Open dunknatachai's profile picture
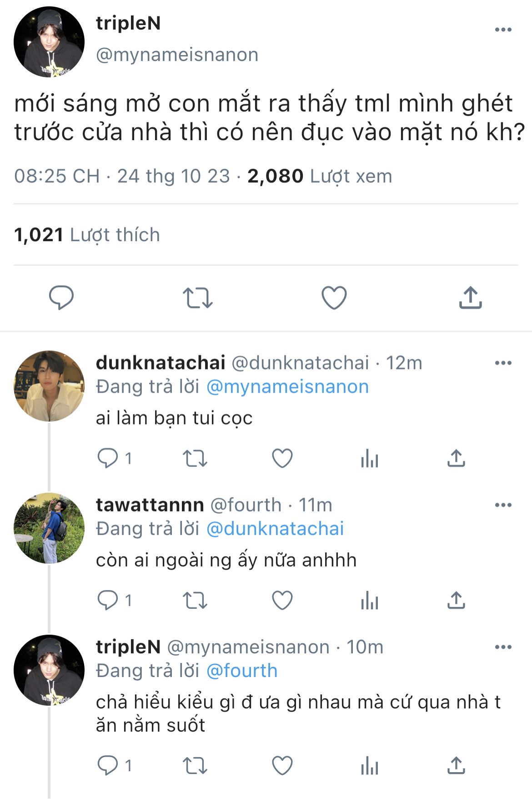 tap(49, 386)
